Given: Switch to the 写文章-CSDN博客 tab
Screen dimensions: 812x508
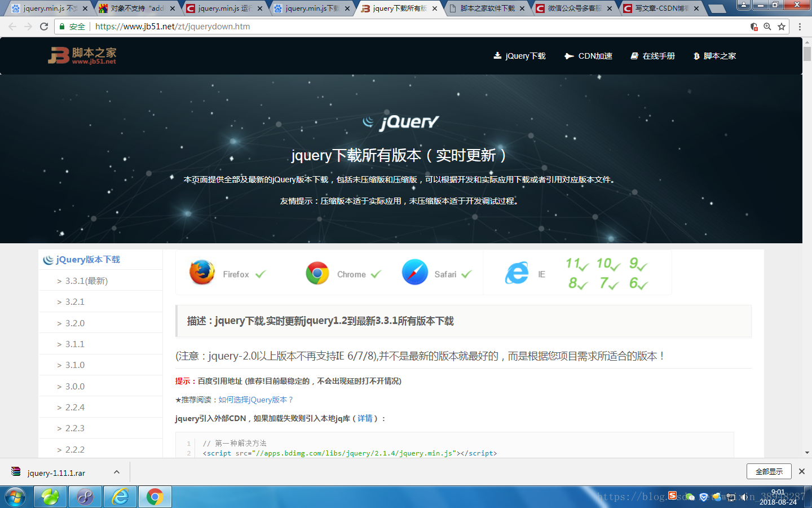Looking at the screenshot, I should click(x=660, y=8).
